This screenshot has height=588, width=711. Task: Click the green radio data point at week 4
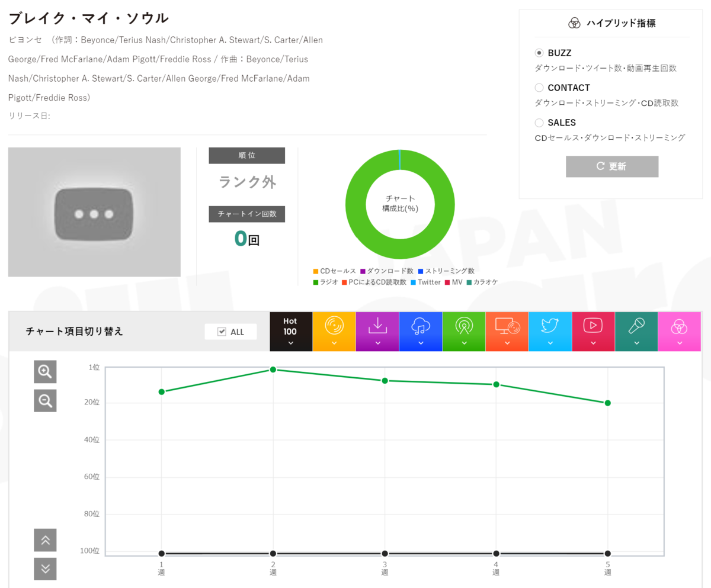click(x=496, y=384)
